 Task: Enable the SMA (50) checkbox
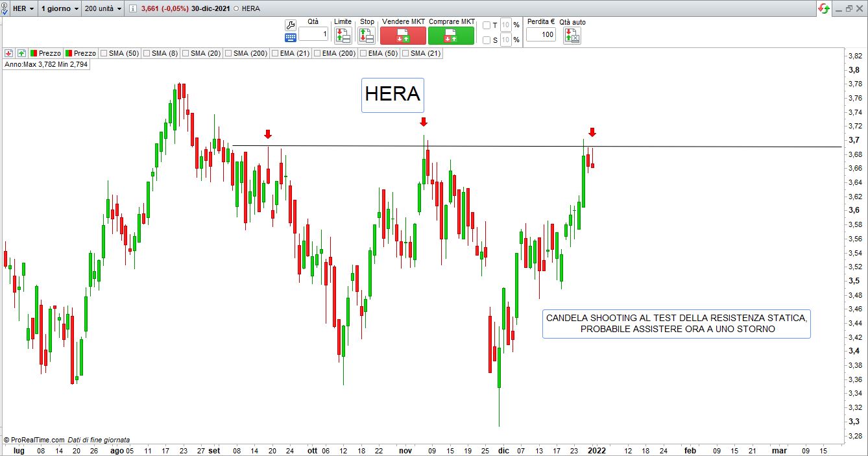click(104, 53)
